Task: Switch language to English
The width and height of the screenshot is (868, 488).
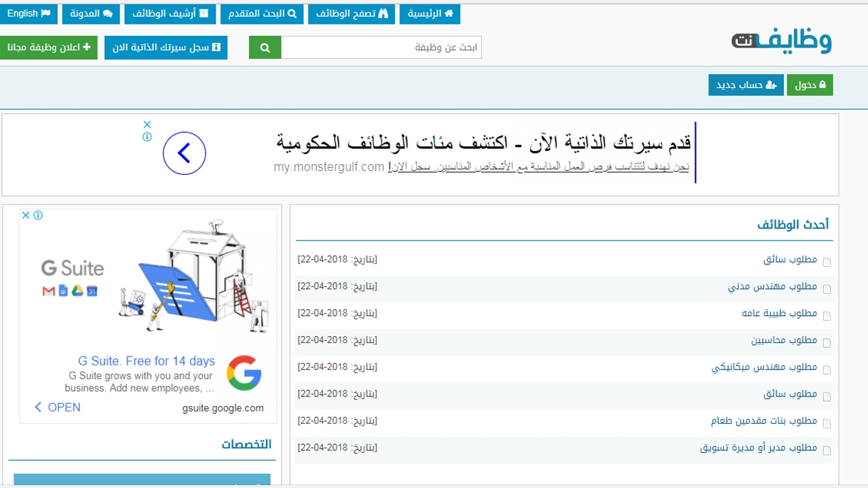Action: 29,14
